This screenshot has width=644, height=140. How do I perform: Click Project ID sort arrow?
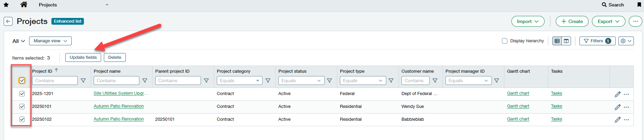coord(56,70)
